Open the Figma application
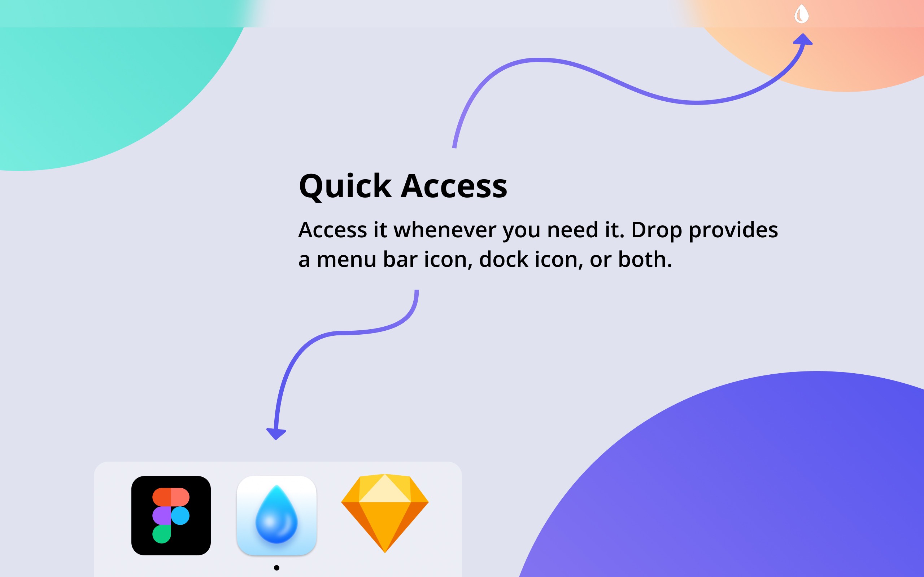Screen dimensions: 924x577 coord(171,516)
